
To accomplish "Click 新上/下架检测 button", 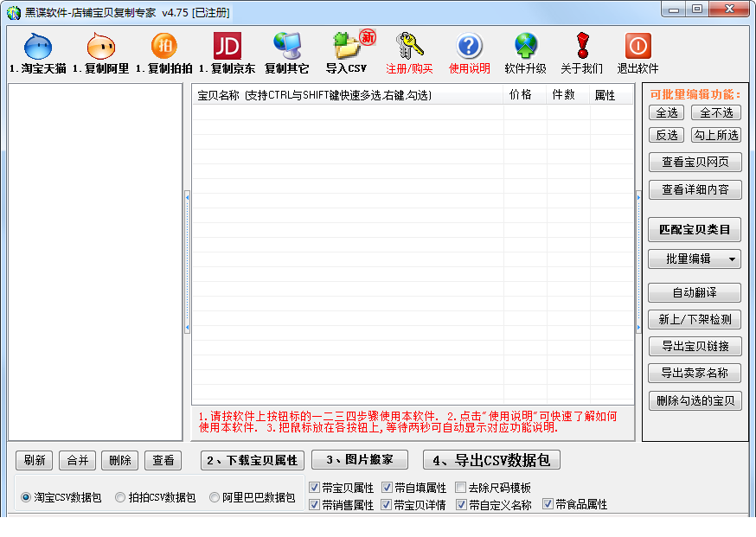I will (x=695, y=319).
